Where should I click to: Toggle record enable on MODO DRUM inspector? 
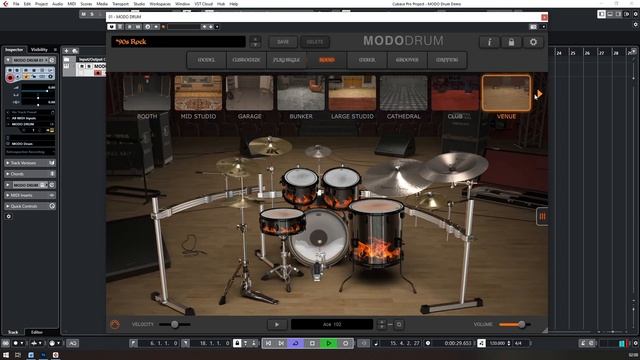tap(10, 78)
